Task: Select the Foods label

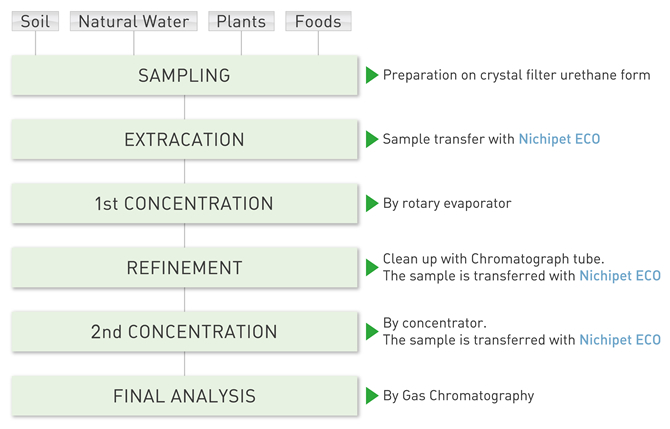Action: pos(318,21)
